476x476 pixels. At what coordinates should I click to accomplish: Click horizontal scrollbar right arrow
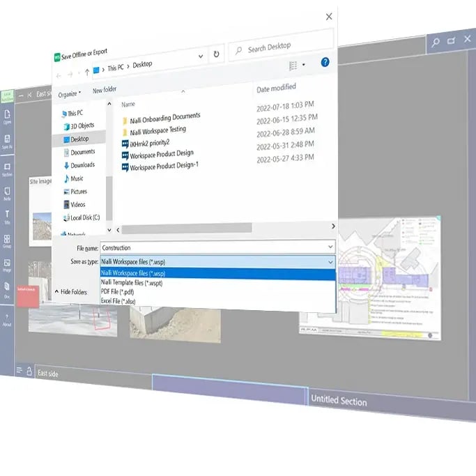click(333, 227)
